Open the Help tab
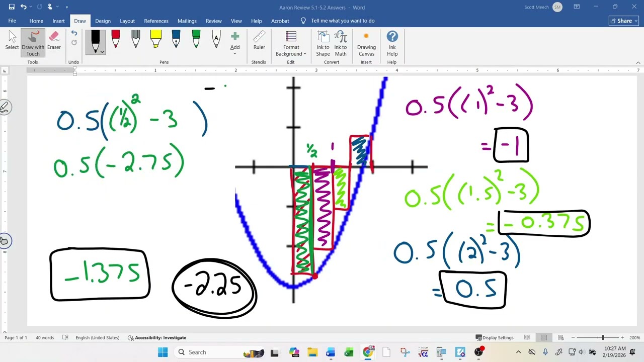This screenshot has width=644, height=362. [257, 21]
